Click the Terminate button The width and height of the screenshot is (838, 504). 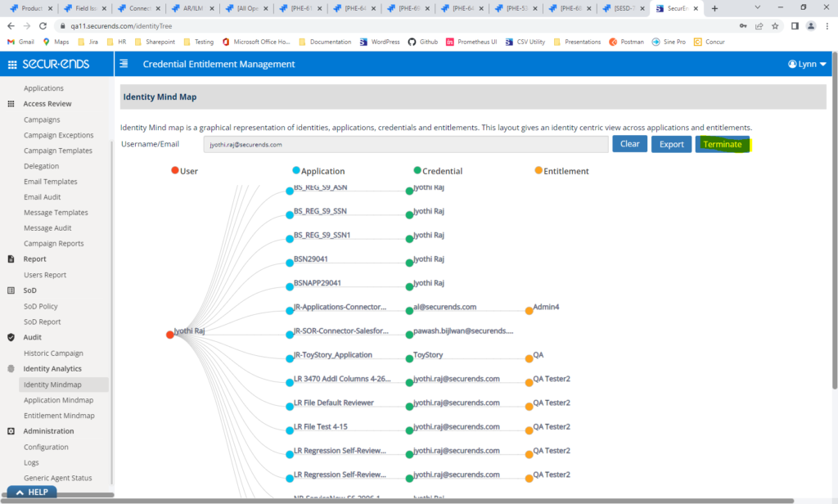tap(722, 144)
